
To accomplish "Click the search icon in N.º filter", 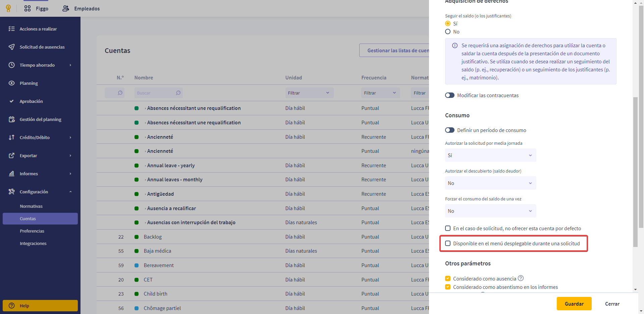I will 120,93.
